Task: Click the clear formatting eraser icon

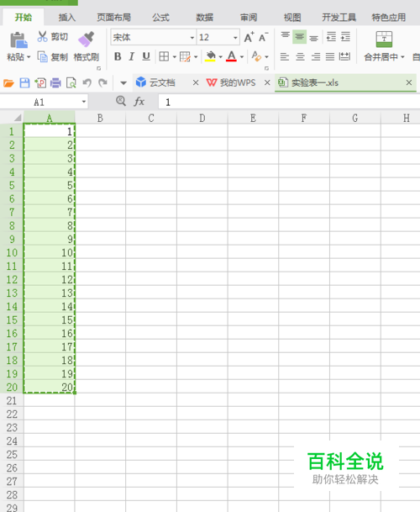Action: (x=256, y=56)
